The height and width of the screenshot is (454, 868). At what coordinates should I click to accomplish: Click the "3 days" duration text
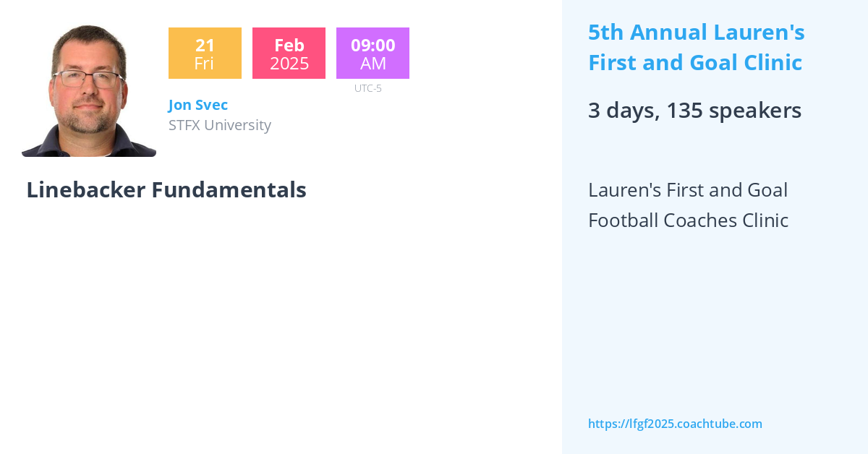coord(621,111)
